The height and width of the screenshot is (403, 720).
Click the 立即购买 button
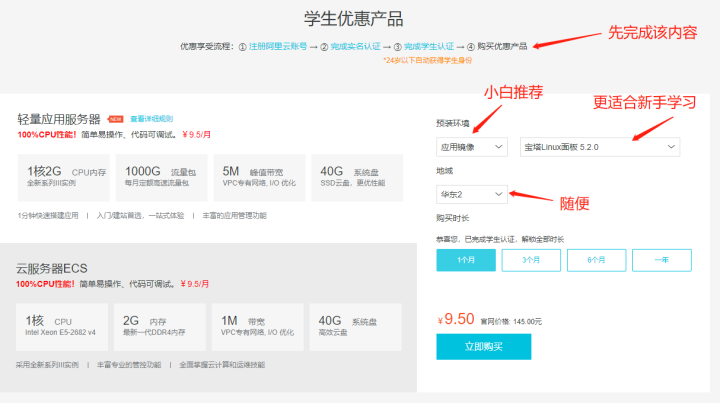coord(484,347)
